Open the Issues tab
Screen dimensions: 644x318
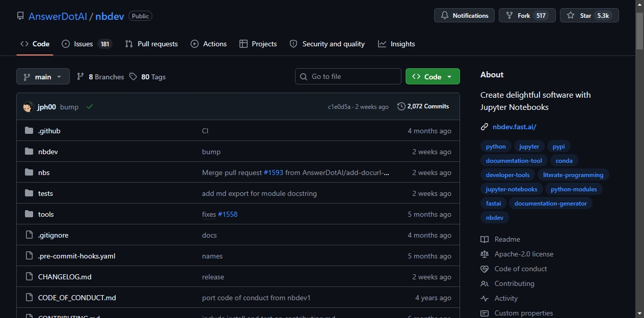(86, 44)
